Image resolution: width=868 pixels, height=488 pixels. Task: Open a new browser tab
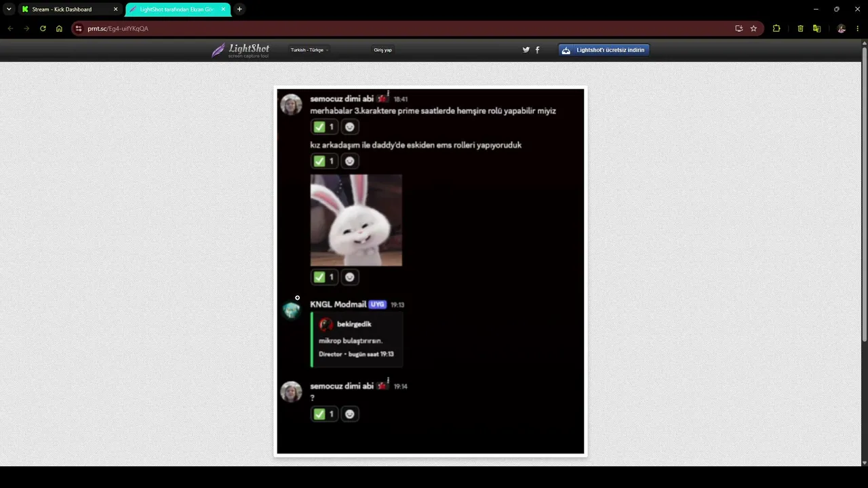239,9
